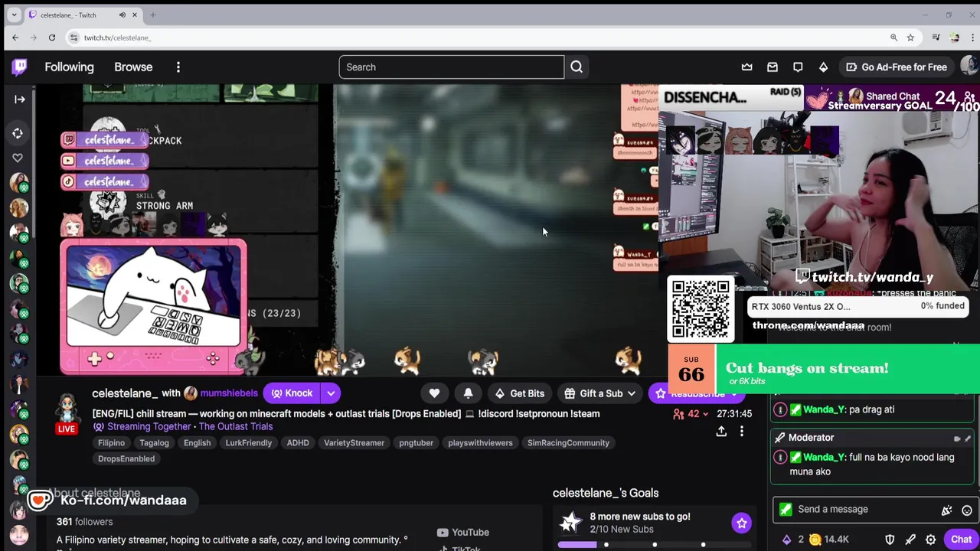Open the notifications inbox icon

pyautogui.click(x=773, y=67)
